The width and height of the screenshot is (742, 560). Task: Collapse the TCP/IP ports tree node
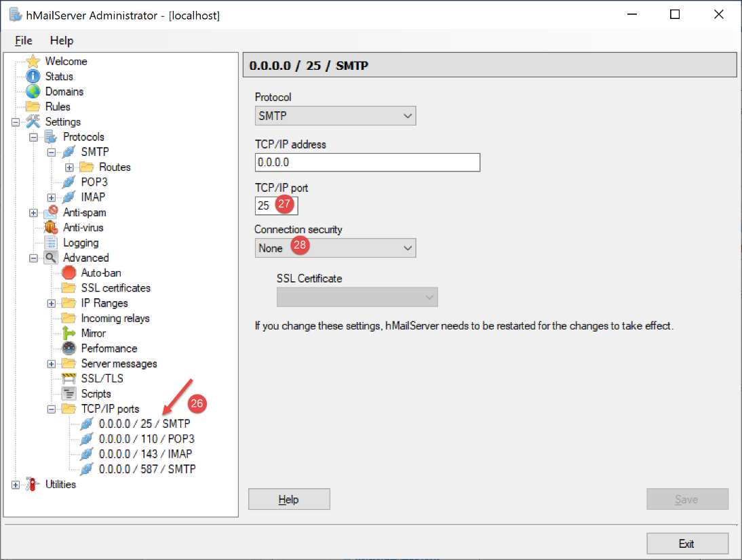[x=52, y=409]
